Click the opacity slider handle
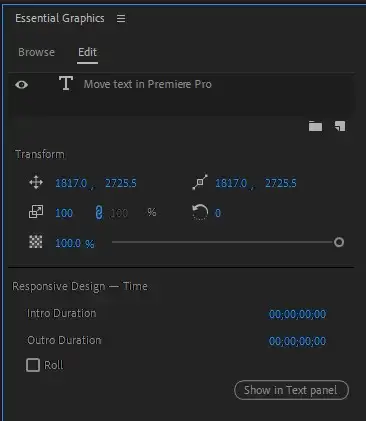This screenshot has width=366, height=421. pos(339,242)
